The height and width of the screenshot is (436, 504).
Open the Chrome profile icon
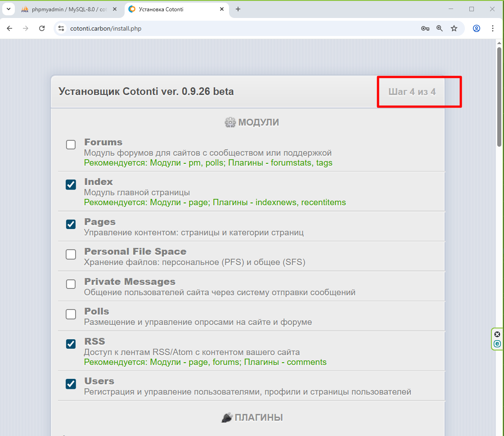pyautogui.click(x=477, y=28)
